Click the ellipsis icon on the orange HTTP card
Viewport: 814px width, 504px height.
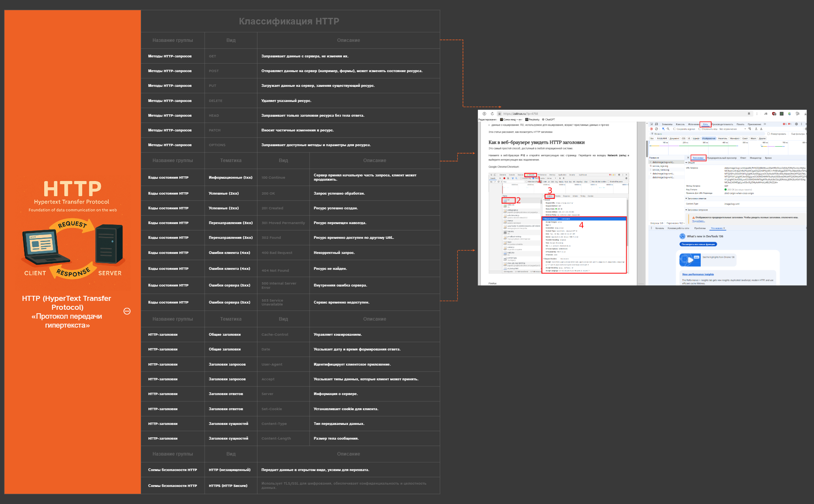point(127,311)
